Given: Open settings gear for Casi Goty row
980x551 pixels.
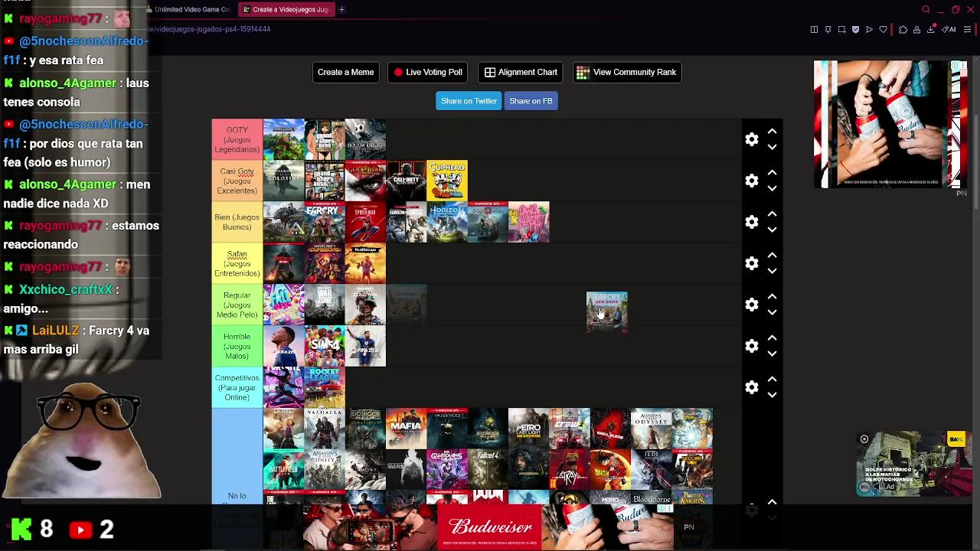Looking at the screenshot, I should pyautogui.click(x=752, y=181).
